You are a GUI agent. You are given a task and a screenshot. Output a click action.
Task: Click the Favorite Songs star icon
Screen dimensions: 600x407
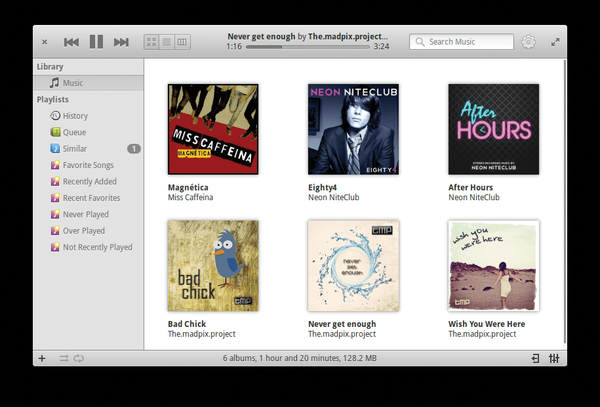[55, 165]
